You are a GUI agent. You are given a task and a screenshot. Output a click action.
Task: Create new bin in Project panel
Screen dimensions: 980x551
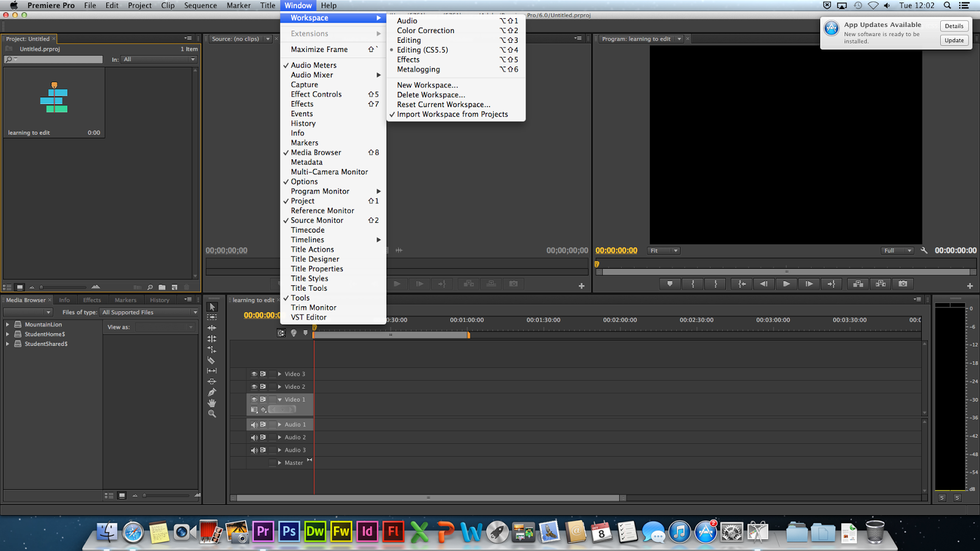pyautogui.click(x=162, y=287)
